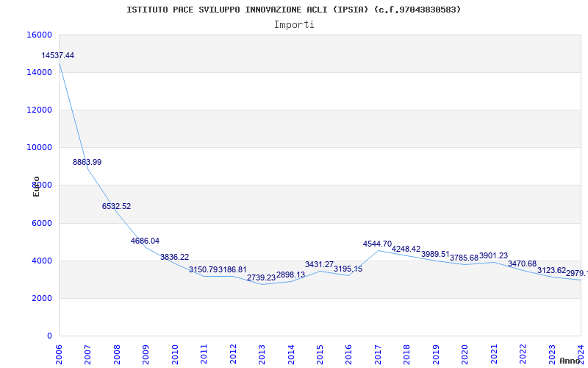This screenshot has width=588, height=368.
Task: Click the 4686.04 data label
Action: coord(145,241)
